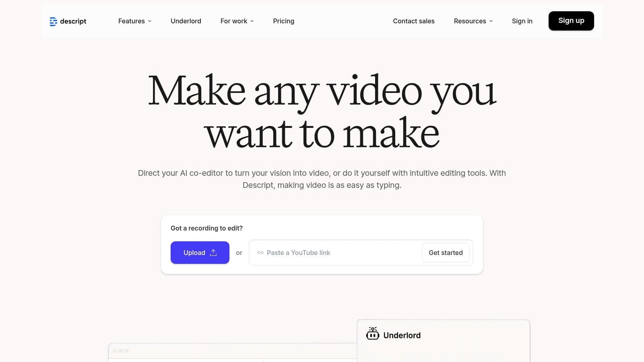Expand the Resources dropdown chevron
This screenshot has width=644, height=362.
[491, 21]
